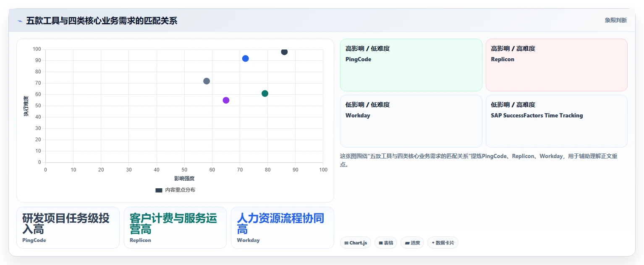The width and height of the screenshot is (644, 265).
Task: Click the icon inside 表格 chip
Action: pyautogui.click(x=381, y=243)
